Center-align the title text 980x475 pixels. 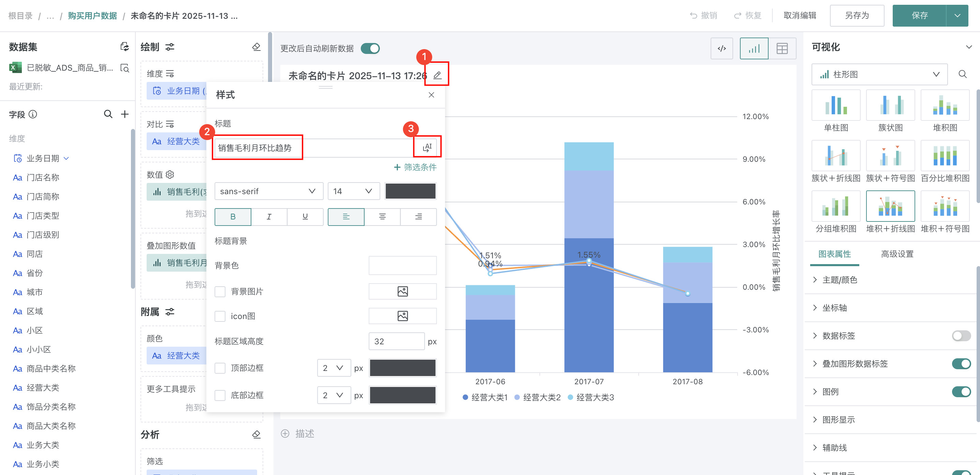(382, 217)
